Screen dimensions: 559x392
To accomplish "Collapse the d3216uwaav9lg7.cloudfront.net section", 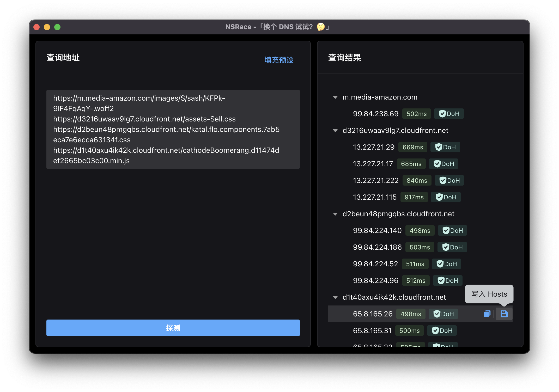I will point(335,131).
